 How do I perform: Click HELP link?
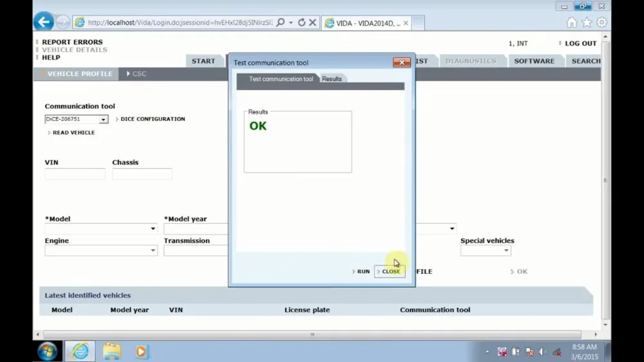(51, 57)
